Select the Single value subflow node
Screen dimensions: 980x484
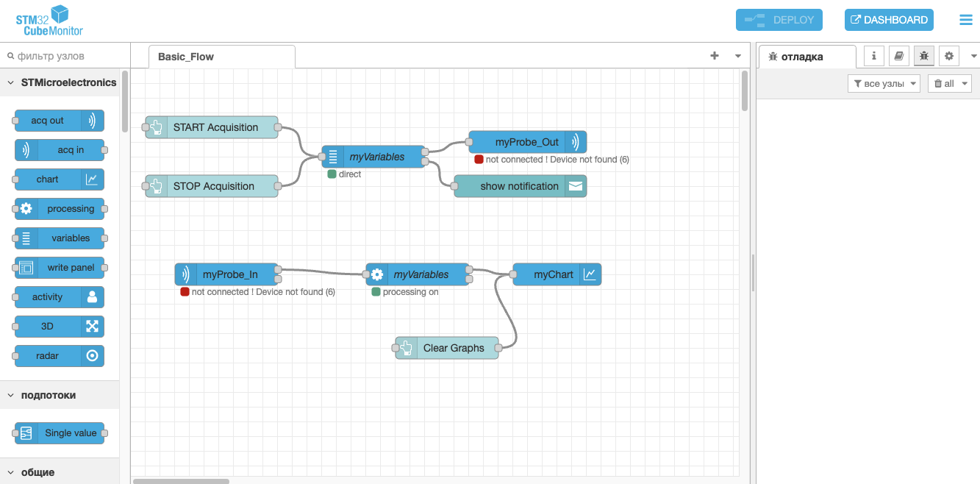tap(60, 433)
